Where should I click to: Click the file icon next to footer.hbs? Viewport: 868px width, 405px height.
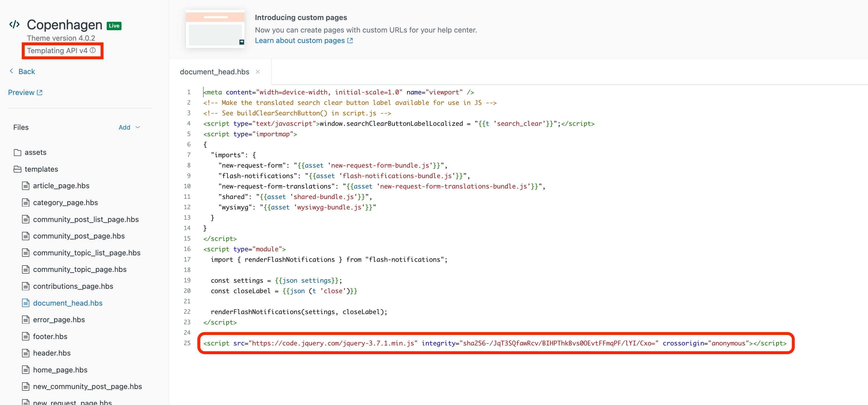[x=26, y=336]
